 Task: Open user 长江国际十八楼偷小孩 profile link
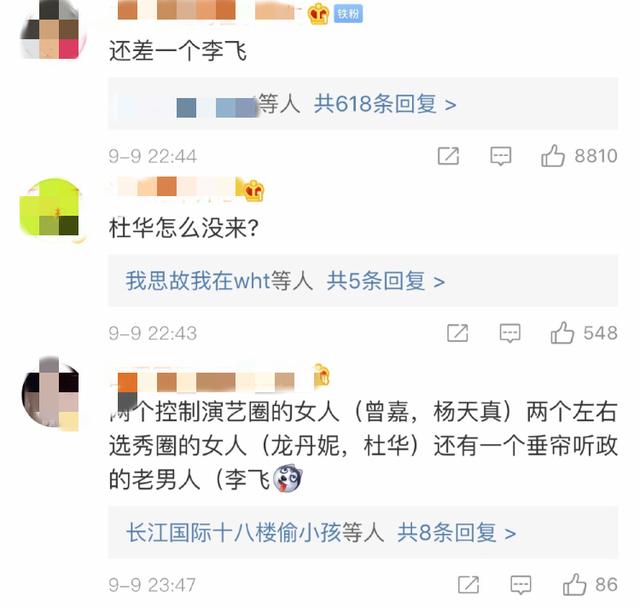pyautogui.click(x=233, y=533)
